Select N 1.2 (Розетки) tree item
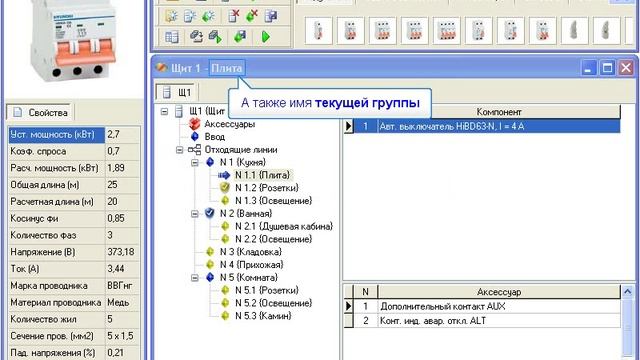The image size is (640, 360). [x=267, y=188]
